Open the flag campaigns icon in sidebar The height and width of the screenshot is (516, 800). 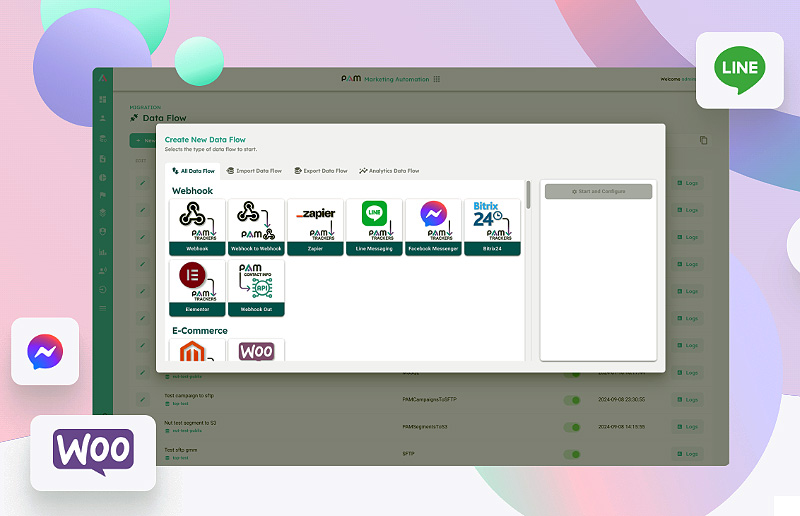pos(103,195)
